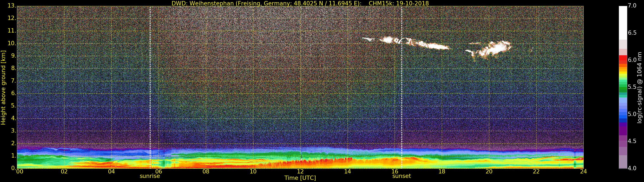Click the colorbar tick label '5.0'
Image resolution: width=644 pixels, height=182 pixels.
632,114
